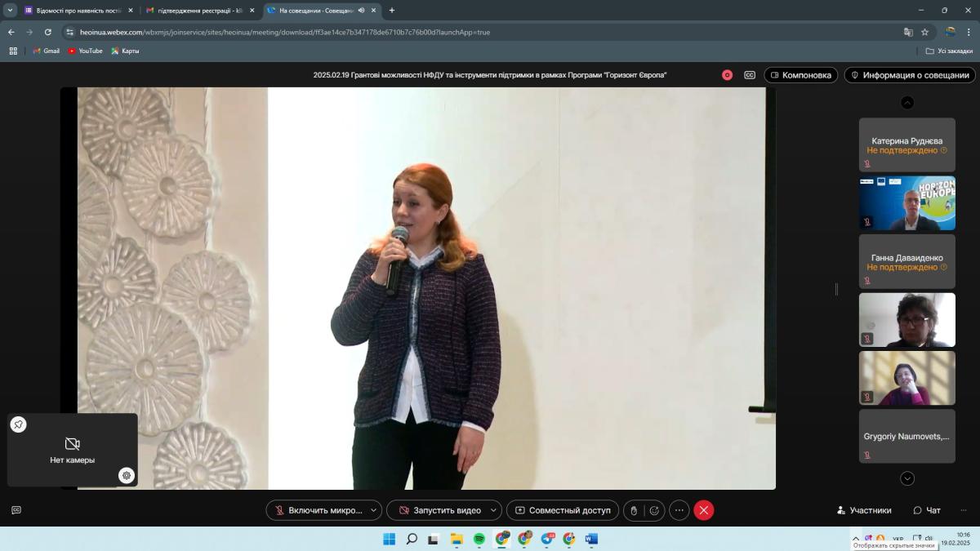Click the red recording indicator icon

(x=727, y=75)
